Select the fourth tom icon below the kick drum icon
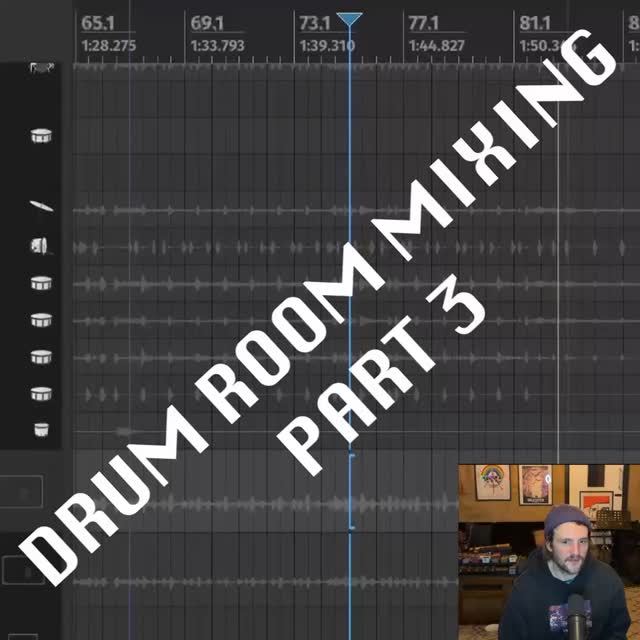Viewport: 640px width, 640px height. tap(41, 394)
